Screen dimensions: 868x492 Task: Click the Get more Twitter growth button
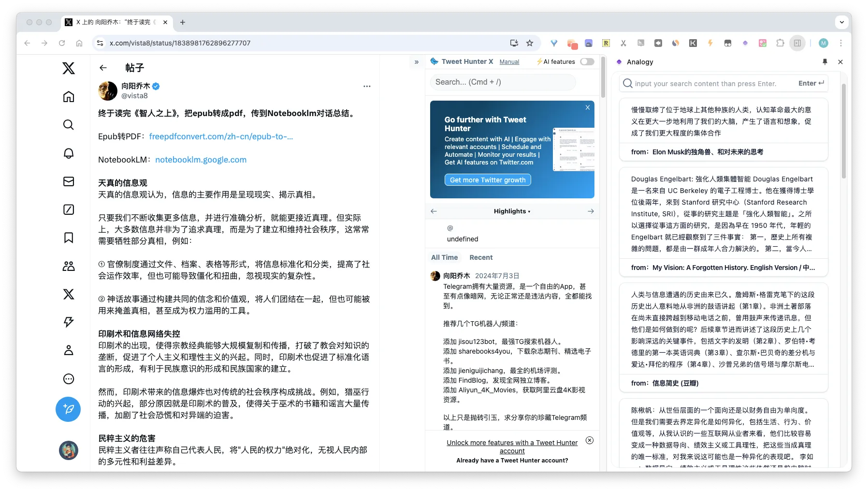coord(488,180)
